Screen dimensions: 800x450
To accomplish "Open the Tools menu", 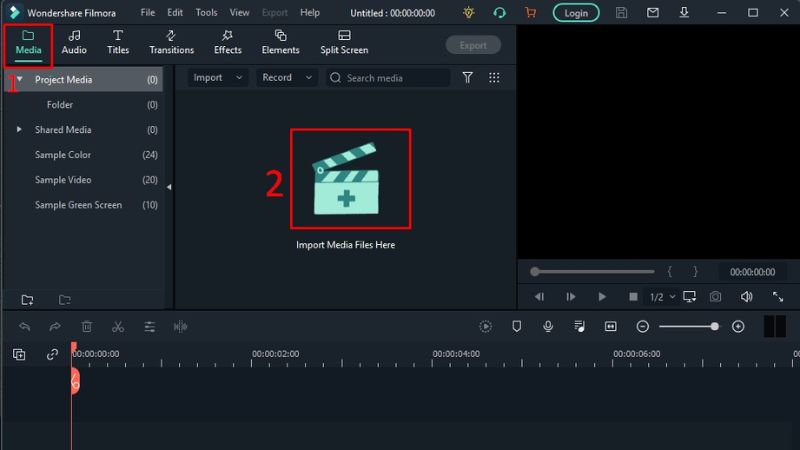I will coord(206,13).
